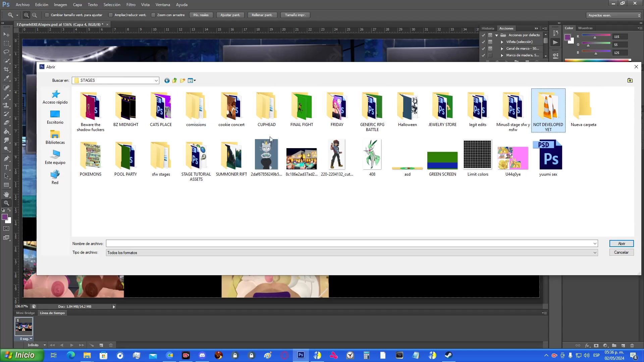Select the Hand tool

tap(6, 194)
